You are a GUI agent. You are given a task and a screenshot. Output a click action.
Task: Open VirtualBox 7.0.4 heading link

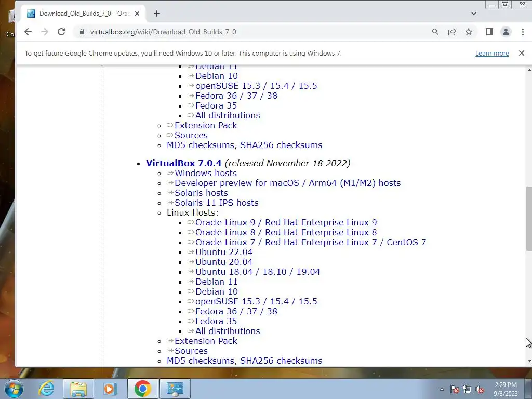[x=183, y=163]
